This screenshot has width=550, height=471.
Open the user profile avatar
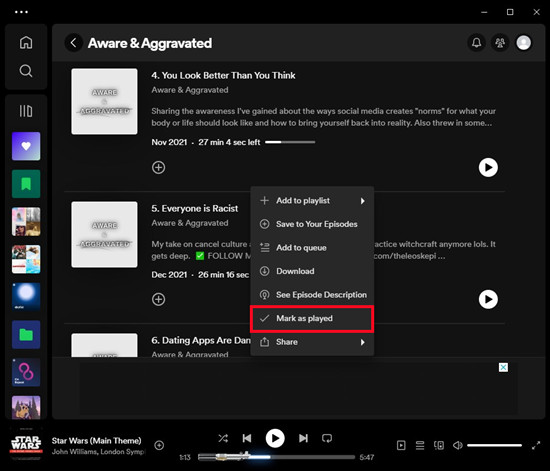[523, 43]
